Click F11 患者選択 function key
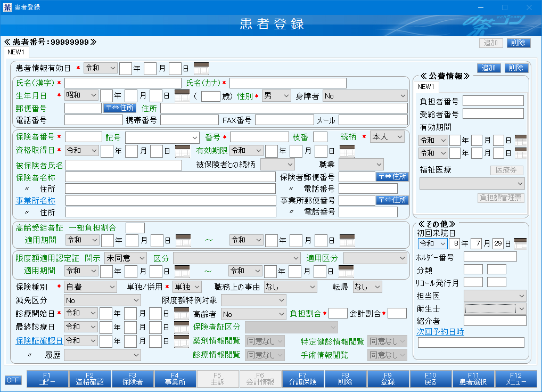Screen dimensions: 542x392 [x=473, y=379]
